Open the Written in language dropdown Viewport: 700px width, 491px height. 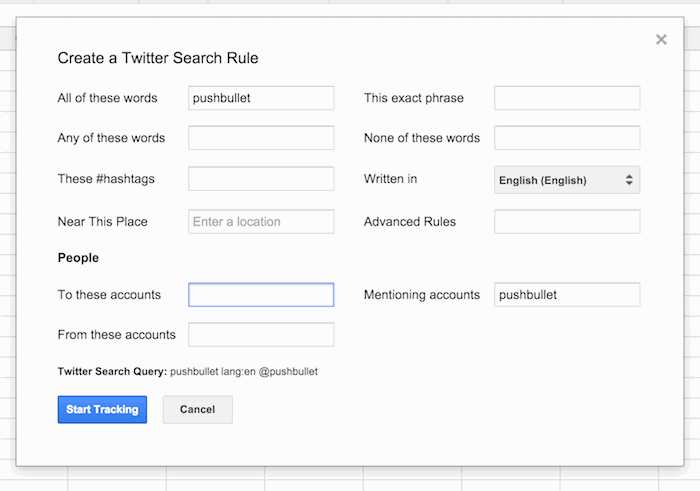[567, 180]
